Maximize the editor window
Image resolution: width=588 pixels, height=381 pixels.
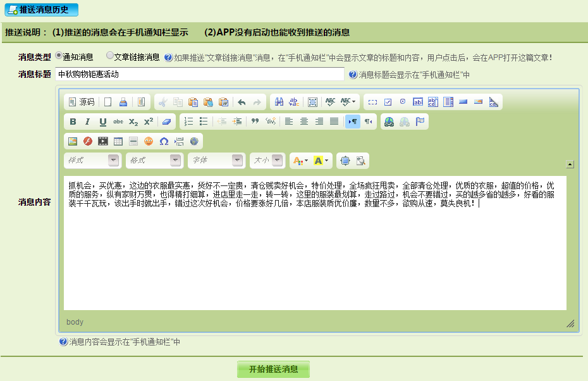(345, 161)
